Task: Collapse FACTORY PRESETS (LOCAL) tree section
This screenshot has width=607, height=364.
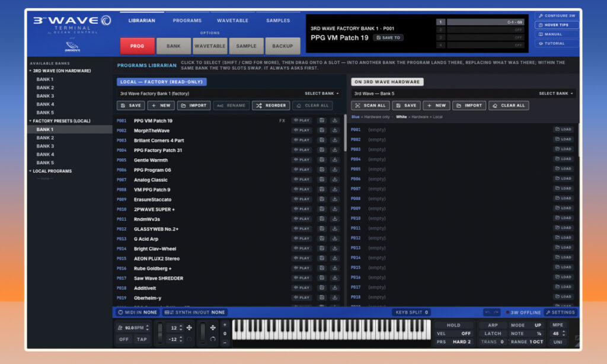Action: [x=60, y=121]
